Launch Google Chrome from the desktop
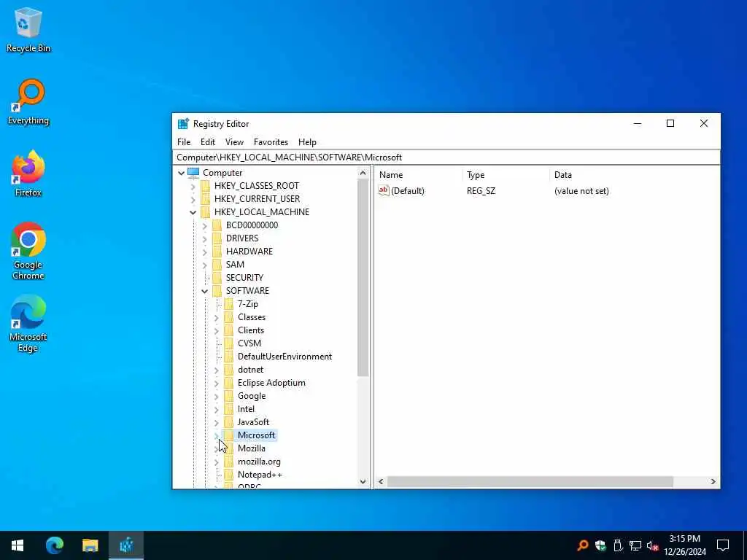The height and width of the screenshot is (560, 747). tap(28, 251)
